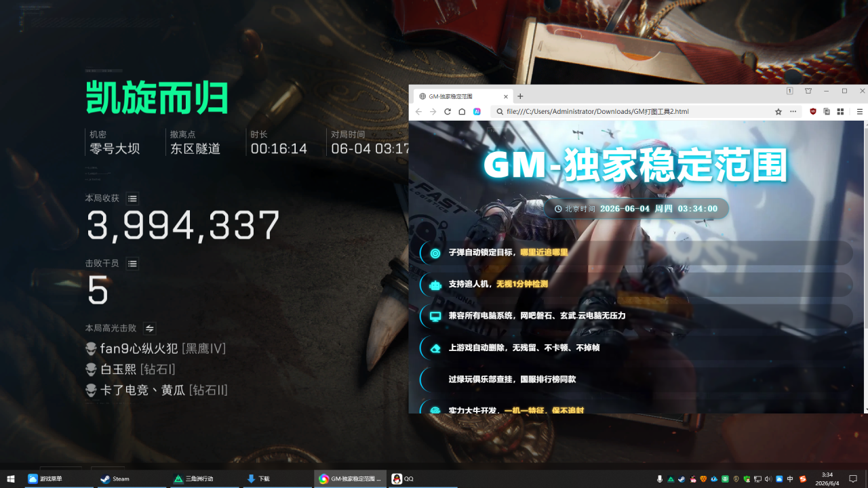The height and width of the screenshot is (488, 868).
Task: Toggle the 本局高光击败 swap icon
Action: pyautogui.click(x=150, y=328)
